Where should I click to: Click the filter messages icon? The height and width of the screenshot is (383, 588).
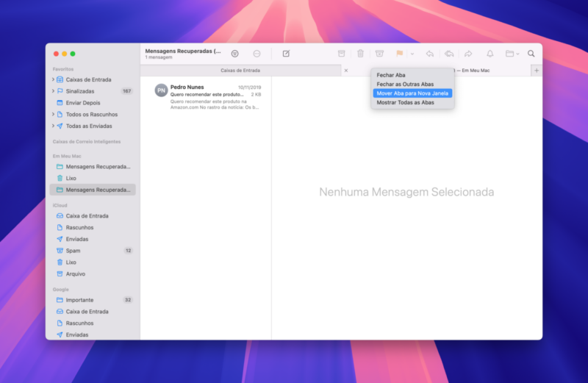pos(234,54)
